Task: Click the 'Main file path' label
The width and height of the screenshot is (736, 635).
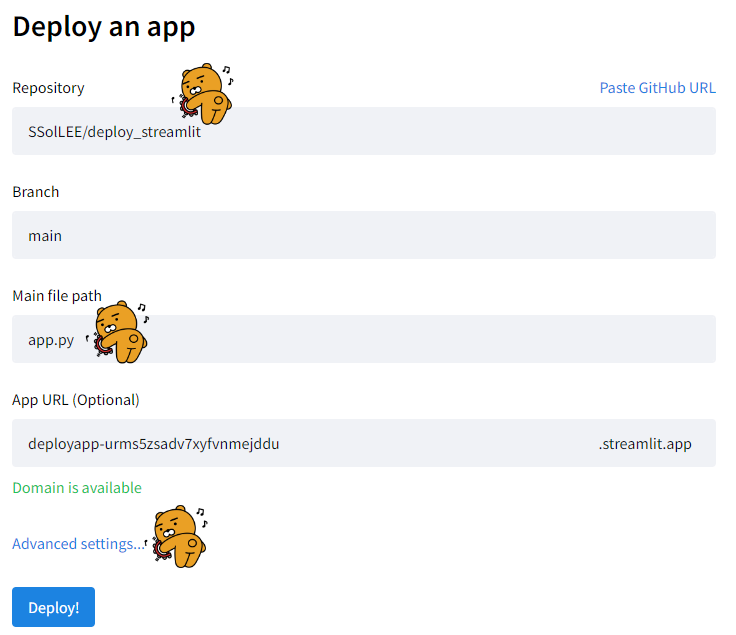Action: coord(57,296)
